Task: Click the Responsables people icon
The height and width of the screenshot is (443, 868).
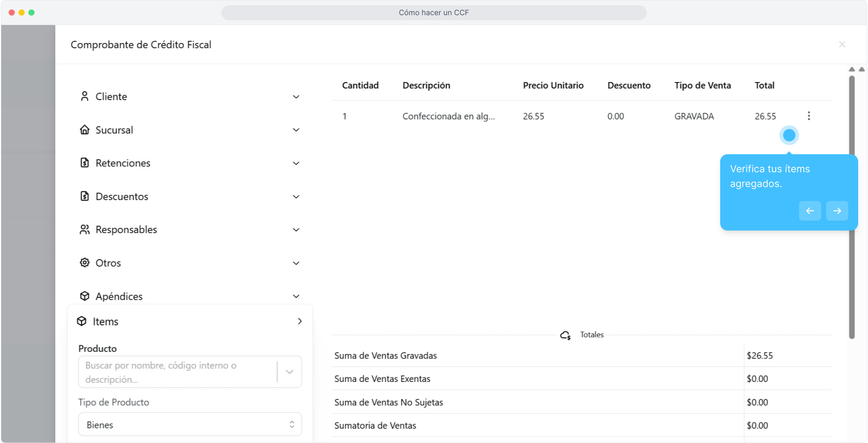Action: coord(85,229)
